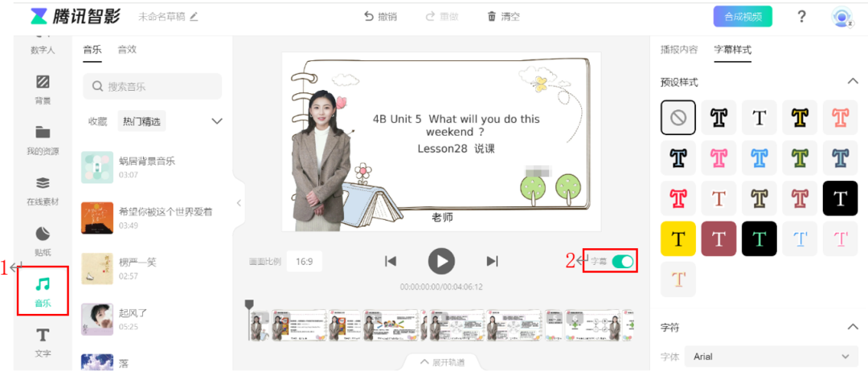The height and width of the screenshot is (375, 868).
Task: Choose salmon pink outline T preset
Action: [841, 117]
